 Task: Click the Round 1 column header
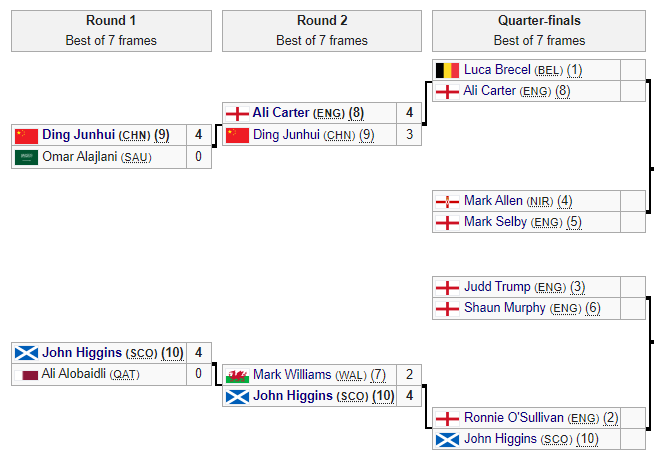click(x=111, y=20)
